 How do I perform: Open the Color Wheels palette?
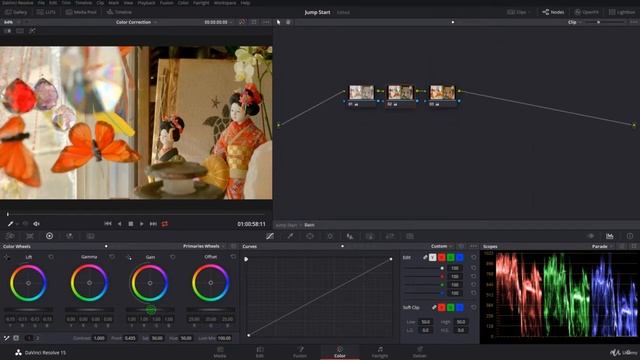[x=49, y=236]
